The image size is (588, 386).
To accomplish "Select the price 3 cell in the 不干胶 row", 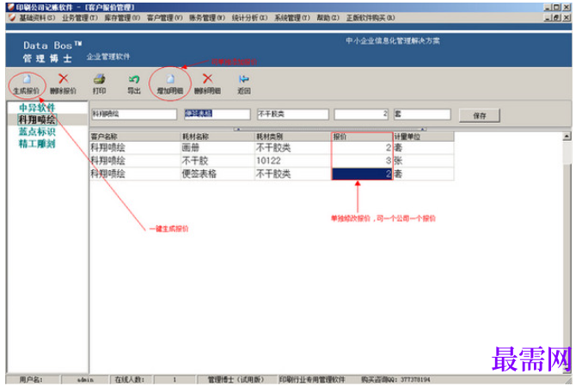I will click(362, 161).
